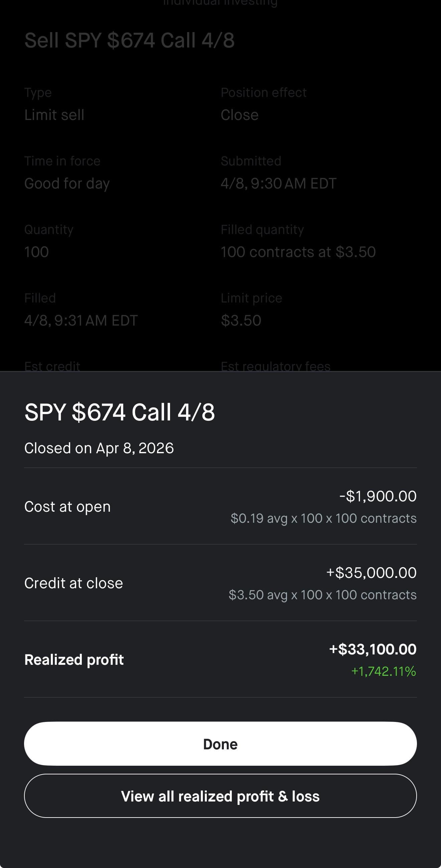
Task: Tap the $3.50 avg contracts breakdown
Action: pos(322,595)
